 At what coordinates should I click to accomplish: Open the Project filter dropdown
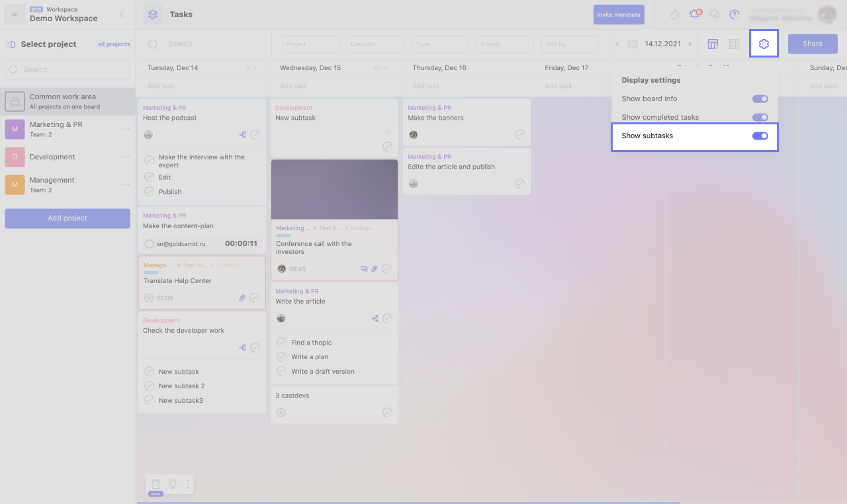(x=310, y=44)
